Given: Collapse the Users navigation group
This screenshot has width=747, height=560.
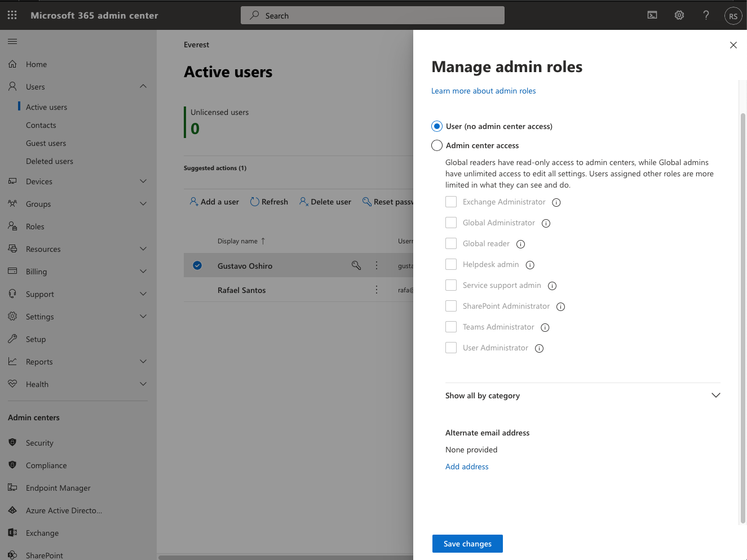Looking at the screenshot, I should tap(143, 86).
